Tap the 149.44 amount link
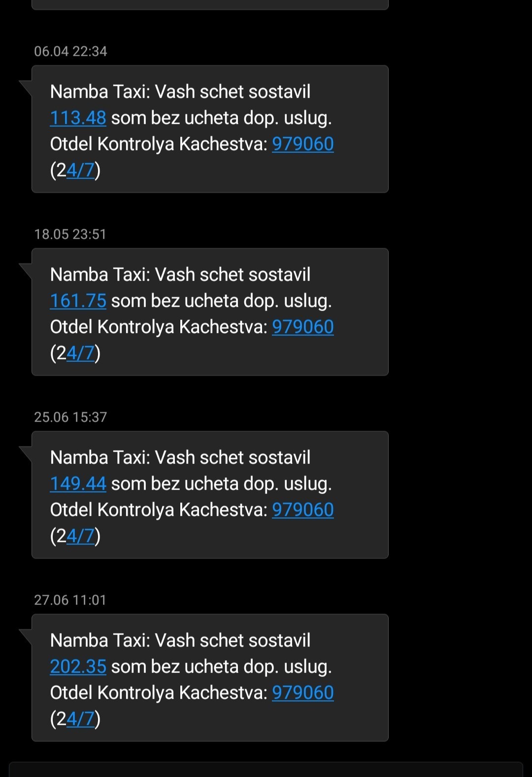Screen dimensions: 532x777 click(x=78, y=484)
